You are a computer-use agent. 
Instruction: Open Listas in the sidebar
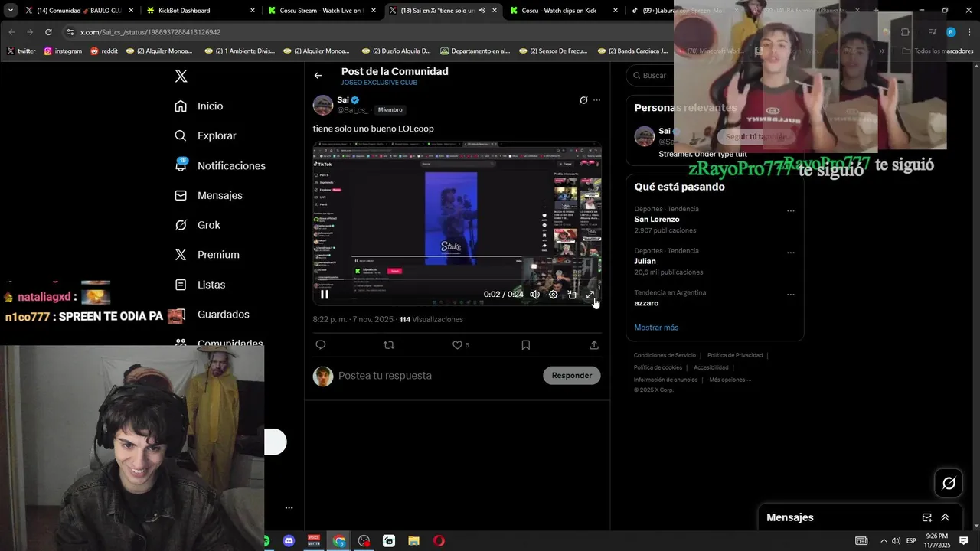[200, 285]
